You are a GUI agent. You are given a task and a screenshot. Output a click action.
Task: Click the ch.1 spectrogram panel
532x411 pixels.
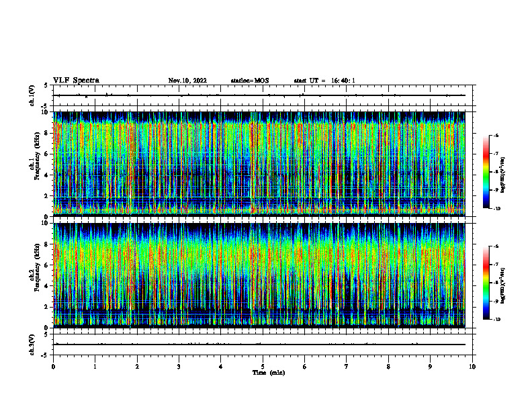pyautogui.click(x=259, y=164)
